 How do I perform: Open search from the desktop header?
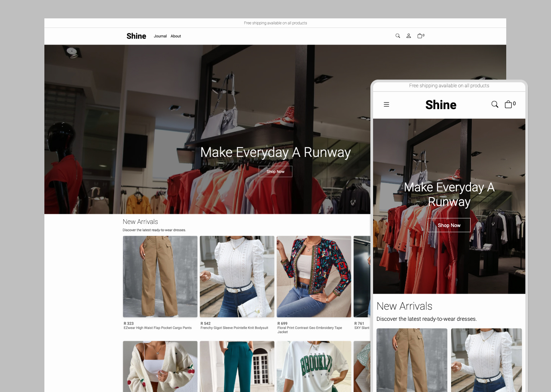tap(398, 36)
